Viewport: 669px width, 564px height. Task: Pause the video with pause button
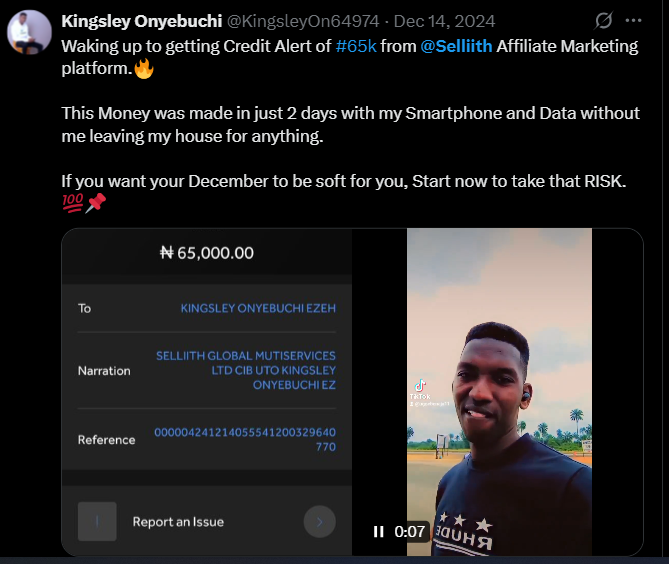(378, 532)
